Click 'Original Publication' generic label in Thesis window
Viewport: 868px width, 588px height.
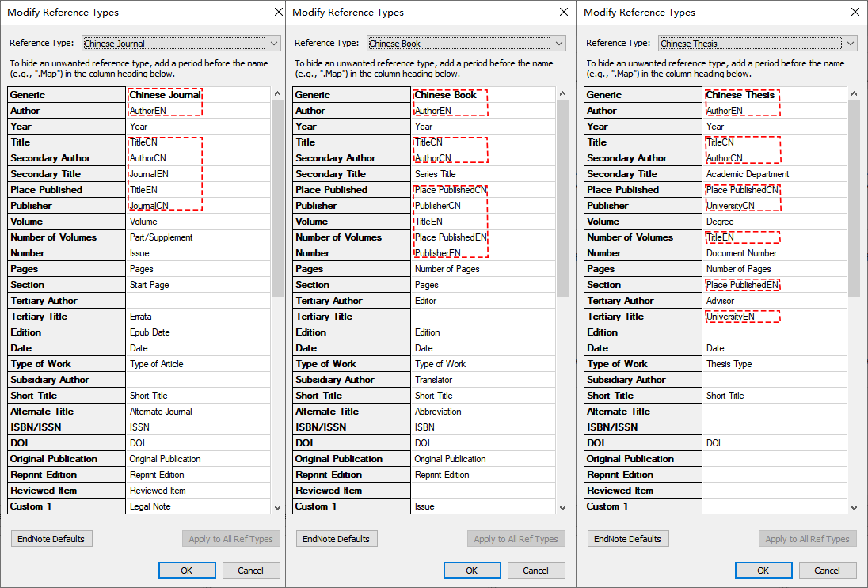(x=643, y=458)
